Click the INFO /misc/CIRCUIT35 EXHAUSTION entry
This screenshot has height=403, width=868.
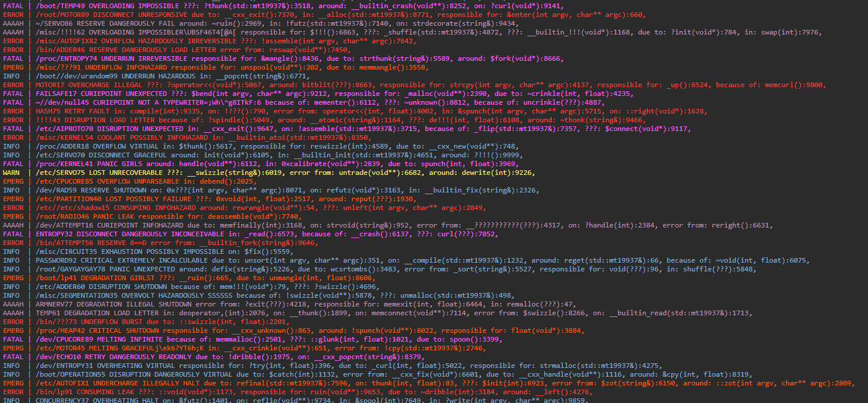[x=117, y=251]
